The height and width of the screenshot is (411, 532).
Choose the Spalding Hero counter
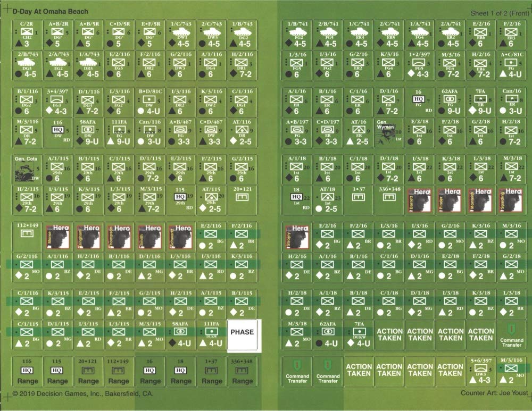coord(511,200)
